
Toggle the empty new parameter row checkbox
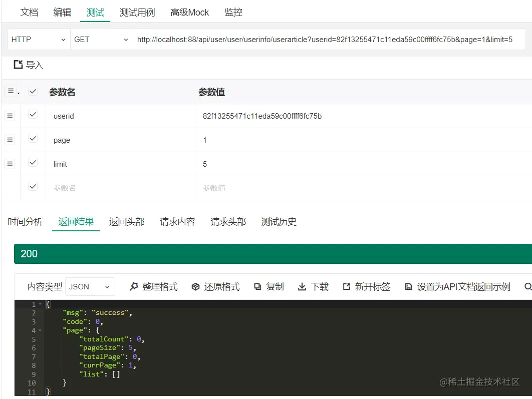(x=33, y=186)
